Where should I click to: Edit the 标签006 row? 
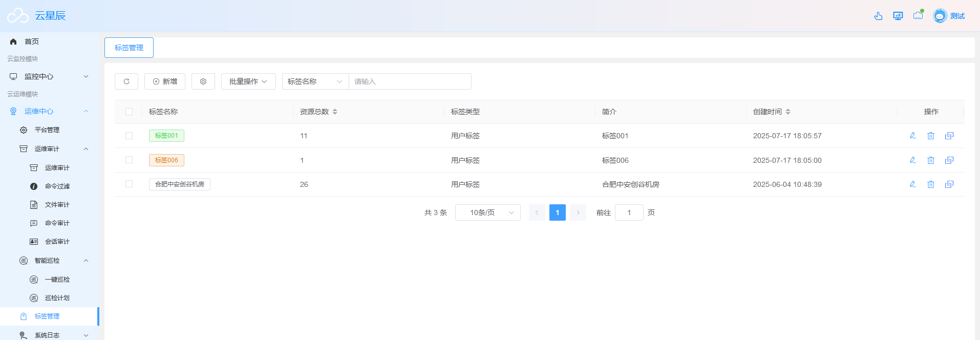pos(912,160)
